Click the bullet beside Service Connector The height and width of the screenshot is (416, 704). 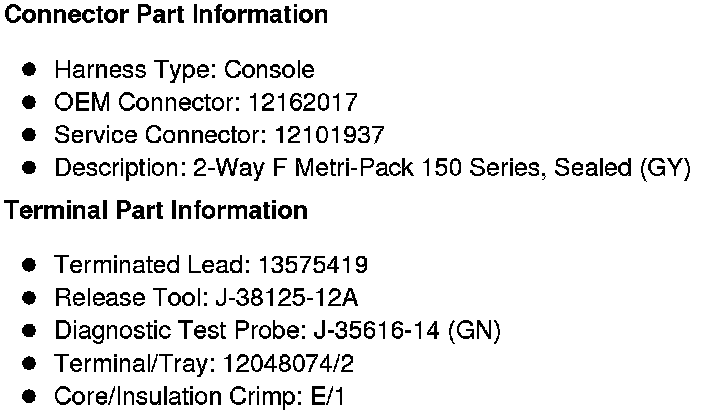(x=30, y=135)
